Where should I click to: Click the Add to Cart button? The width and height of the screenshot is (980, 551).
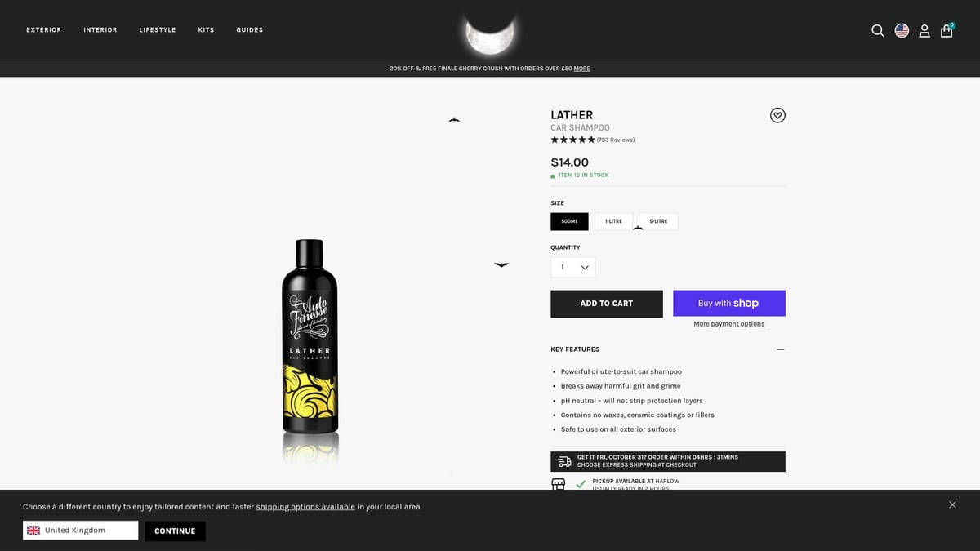click(x=607, y=304)
